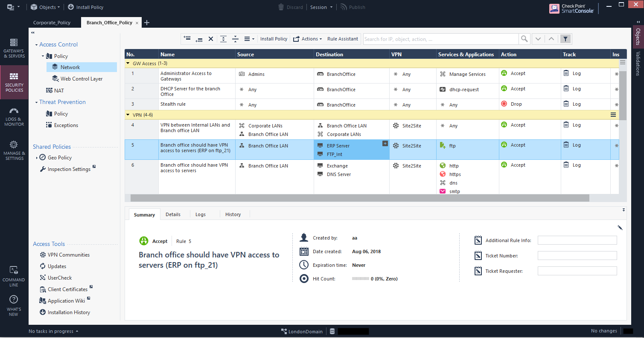The width and height of the screenshot is (644, 338).
Task: Expand the tasks in progress list
Action: pos(53,331)
